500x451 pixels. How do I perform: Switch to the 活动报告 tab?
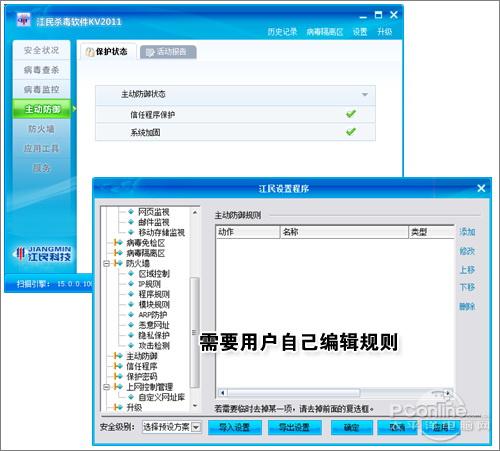[x=168, y=52]
